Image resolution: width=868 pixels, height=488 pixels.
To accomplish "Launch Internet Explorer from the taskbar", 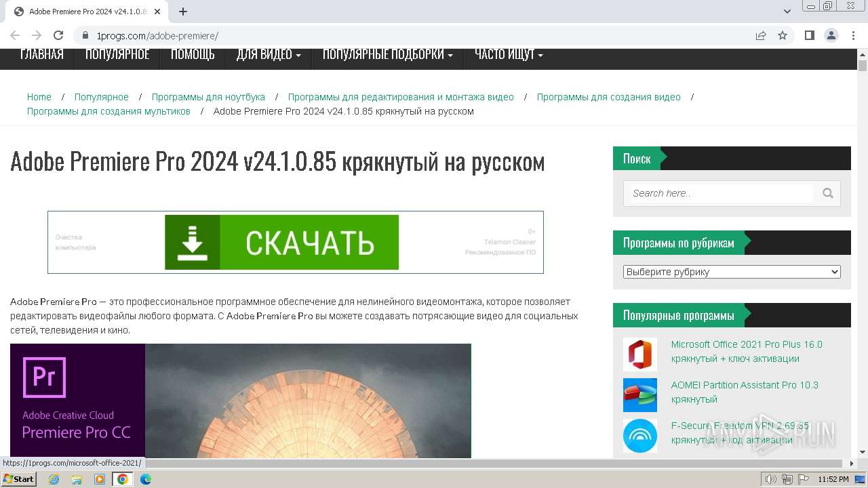I will point(54,479).
